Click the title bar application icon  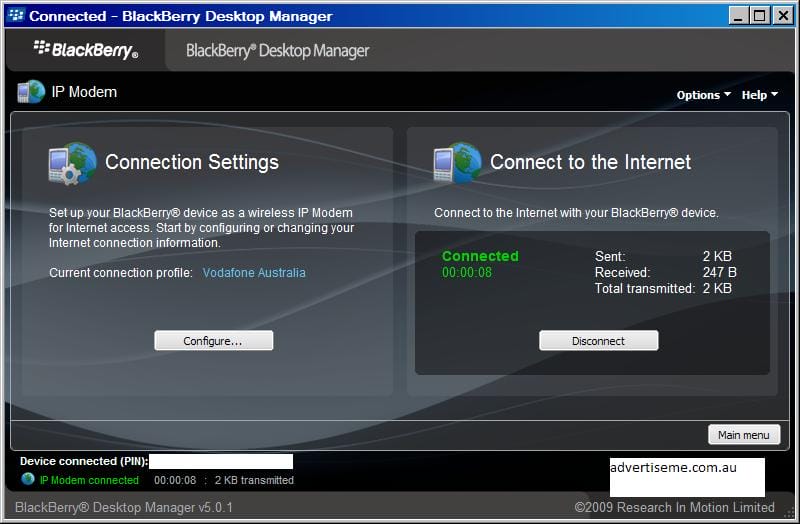tap(15, 16)
